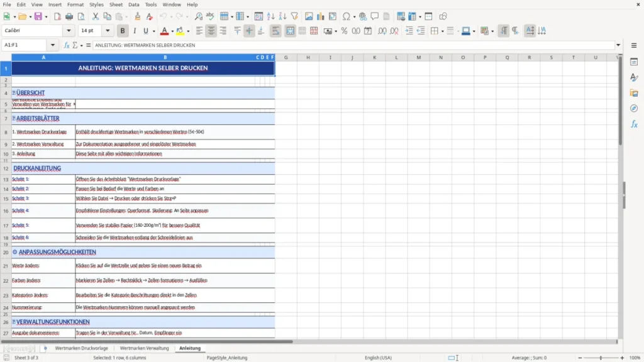Insert a hyperlink
Viewport: 644px width, 362px height.
pyautogui.click(x=363, y=16)
